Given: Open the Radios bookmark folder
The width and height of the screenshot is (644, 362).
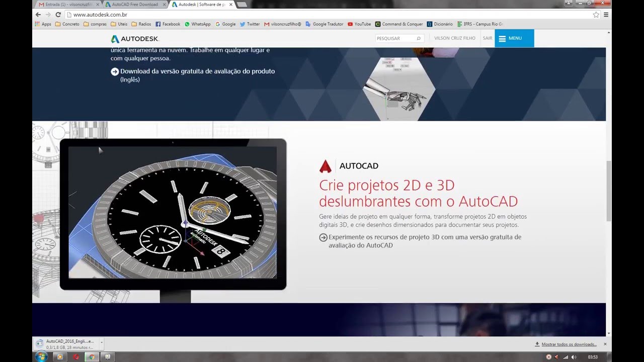Looking at the screenshot, I should (x=141, y=24).
